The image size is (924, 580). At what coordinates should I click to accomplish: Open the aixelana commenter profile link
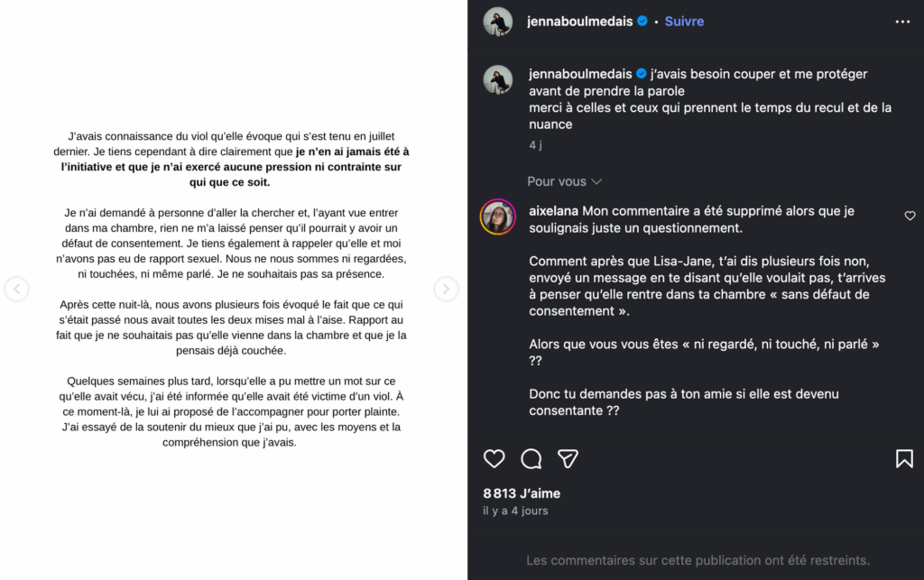[x=554, y=211]
